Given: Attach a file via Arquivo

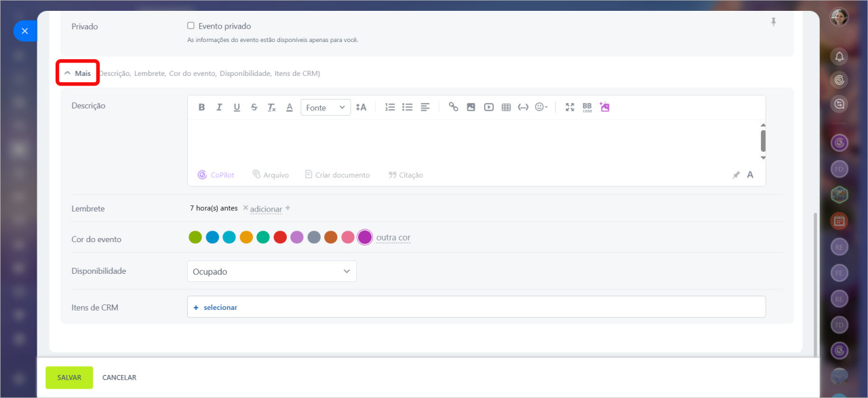Looking at the screenshot, I should (271, 175).
